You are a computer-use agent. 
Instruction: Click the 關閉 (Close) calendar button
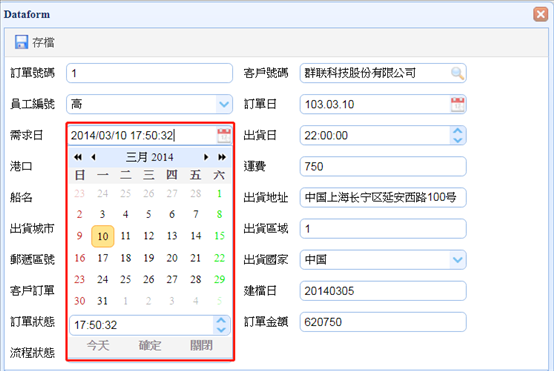201,345
